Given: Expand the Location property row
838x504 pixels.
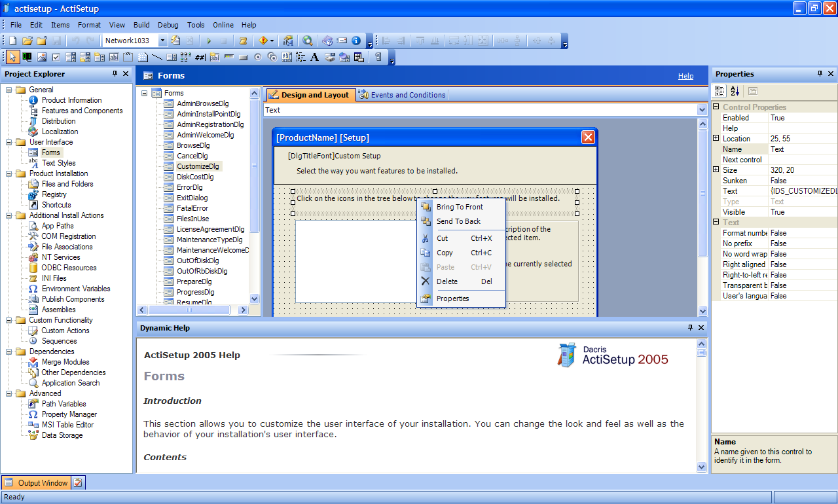Looking at the screenshot, I should [716, 139].
